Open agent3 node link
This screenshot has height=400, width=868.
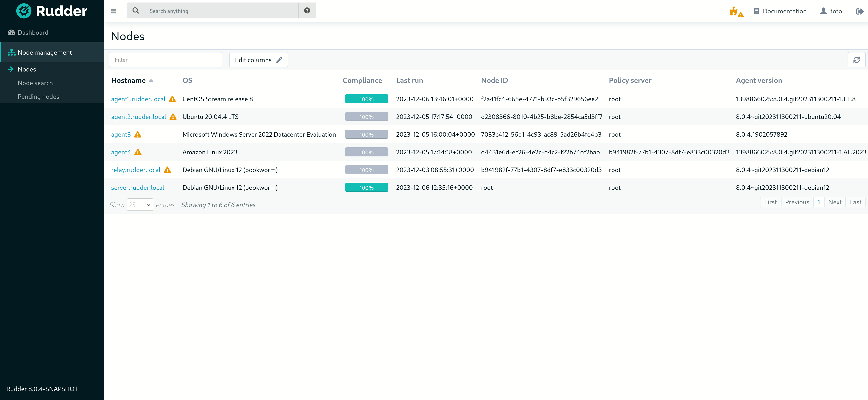[121, 135]
